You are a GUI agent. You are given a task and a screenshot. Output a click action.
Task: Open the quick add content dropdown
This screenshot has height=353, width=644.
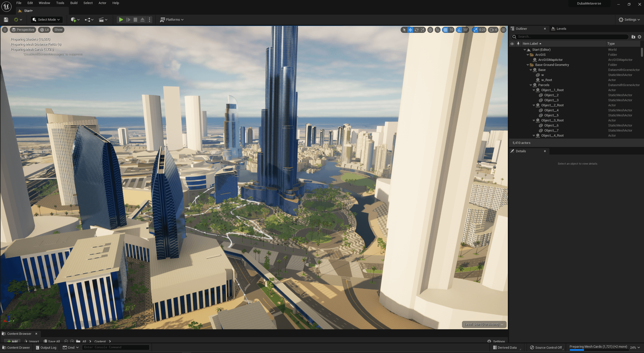[x=75, y=20]
